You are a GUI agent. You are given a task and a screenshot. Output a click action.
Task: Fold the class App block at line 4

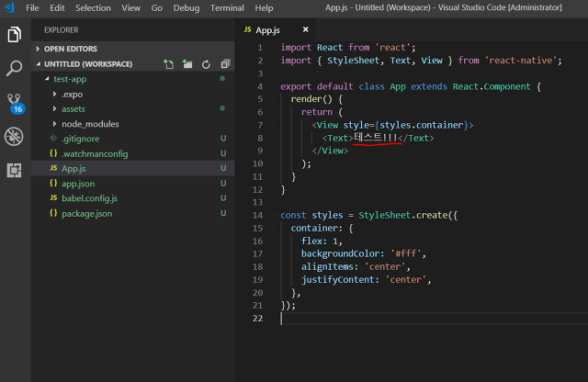pyautogui.click(x=274, y=86)
